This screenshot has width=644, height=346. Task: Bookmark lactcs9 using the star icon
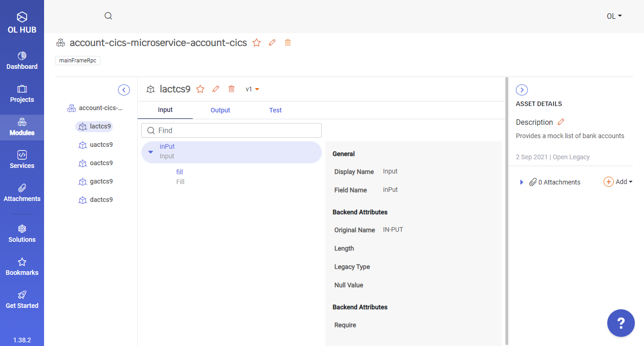pos(200,89)
